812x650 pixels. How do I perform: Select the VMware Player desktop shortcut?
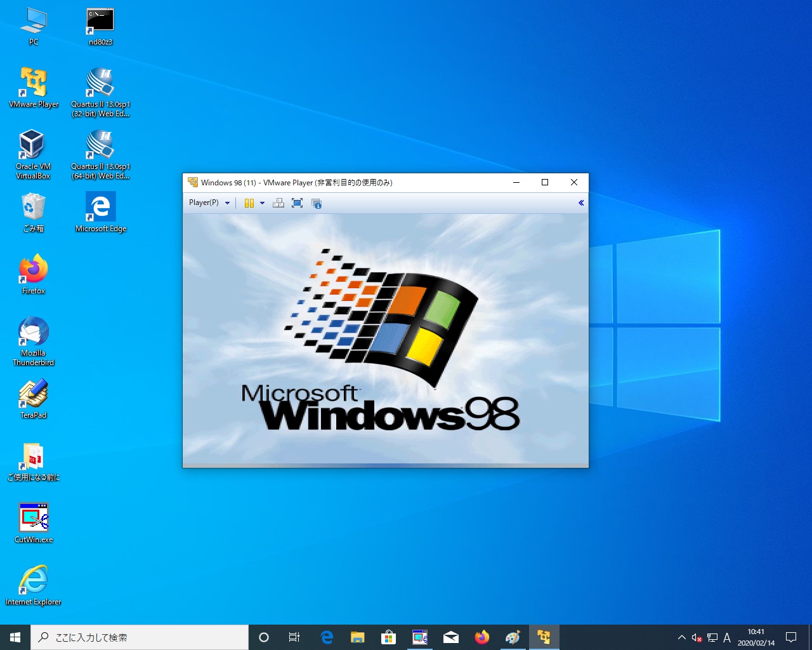click(34, 88)
